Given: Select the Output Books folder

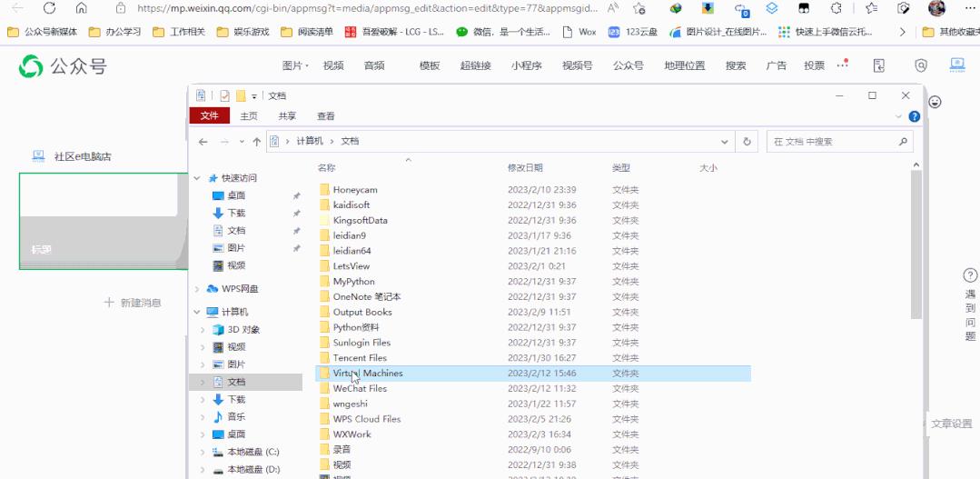Looking at the screenshot, I should click(x=362, y=312).
